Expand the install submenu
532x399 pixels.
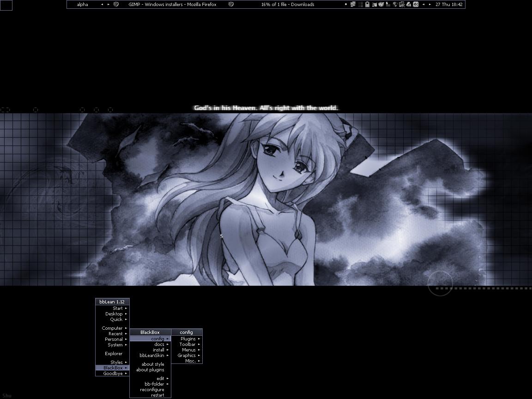click(x=150, y=350)
